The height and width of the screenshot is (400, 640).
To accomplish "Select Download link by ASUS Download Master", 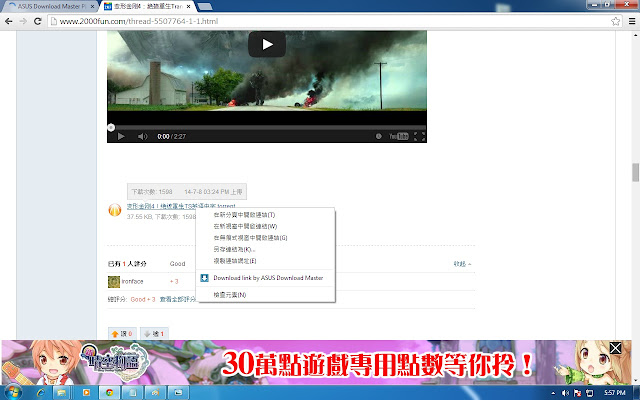I will (x=265, y=278).
